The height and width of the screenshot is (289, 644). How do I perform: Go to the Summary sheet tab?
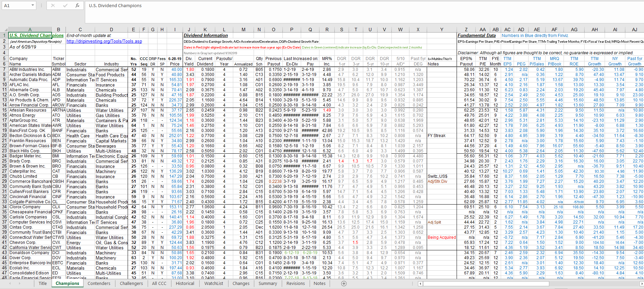268,284
